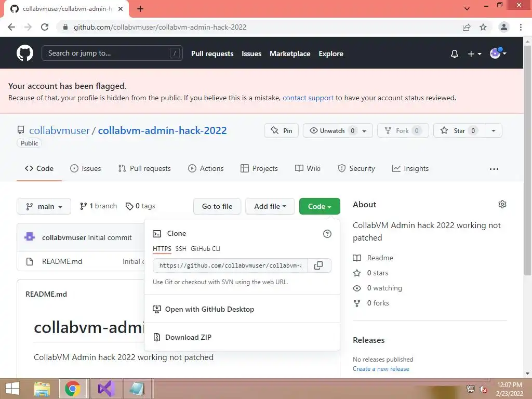This screenshot has width=532, height=399.
Task: Click the clone URL text field
Action: click(x=230, y=265)
